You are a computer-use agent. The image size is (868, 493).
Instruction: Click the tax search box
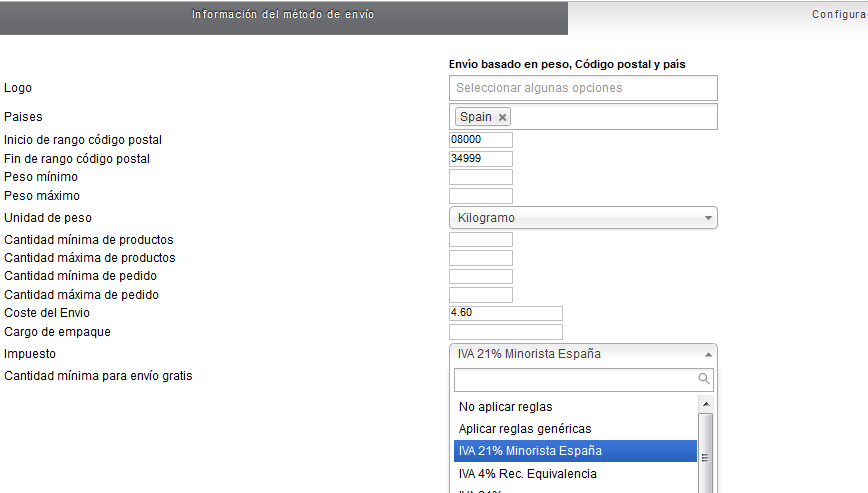(x=583, y=380)
